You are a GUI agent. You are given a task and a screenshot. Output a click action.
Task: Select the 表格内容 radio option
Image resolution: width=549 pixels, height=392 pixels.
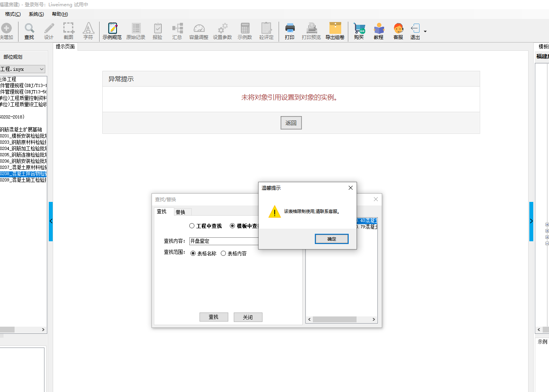click(x=224, y=253)
